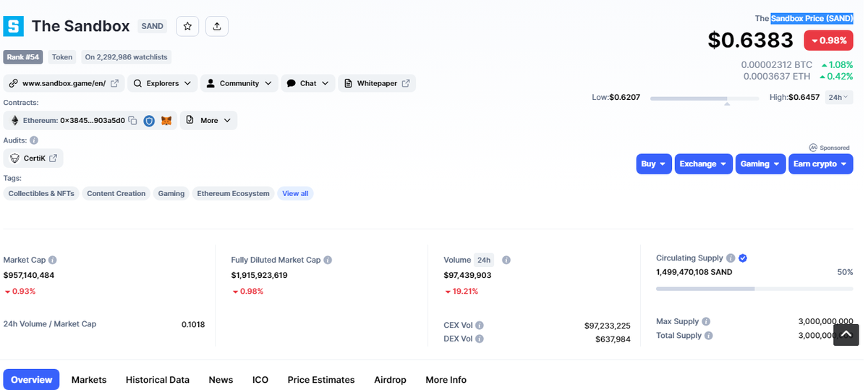Image resolution: width=868 pixels, height=390 pixels.
Task: Click the blue shield wallet icon
Action: coord(149,121)
